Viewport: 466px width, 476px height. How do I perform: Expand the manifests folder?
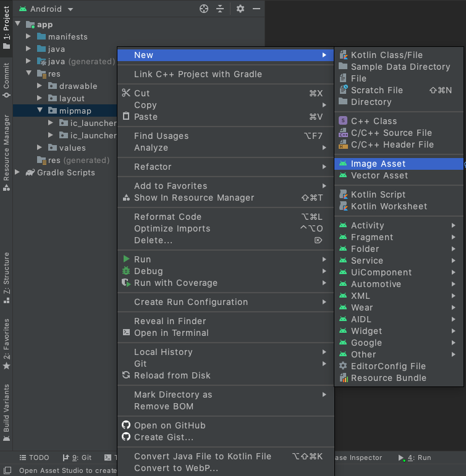(x=28, y=36)
